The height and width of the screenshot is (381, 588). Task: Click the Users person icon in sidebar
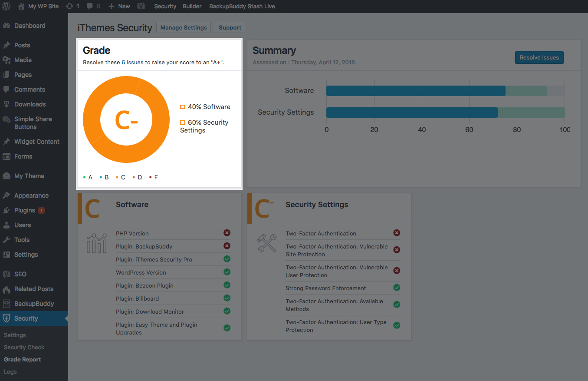click(x=7, y=225)
